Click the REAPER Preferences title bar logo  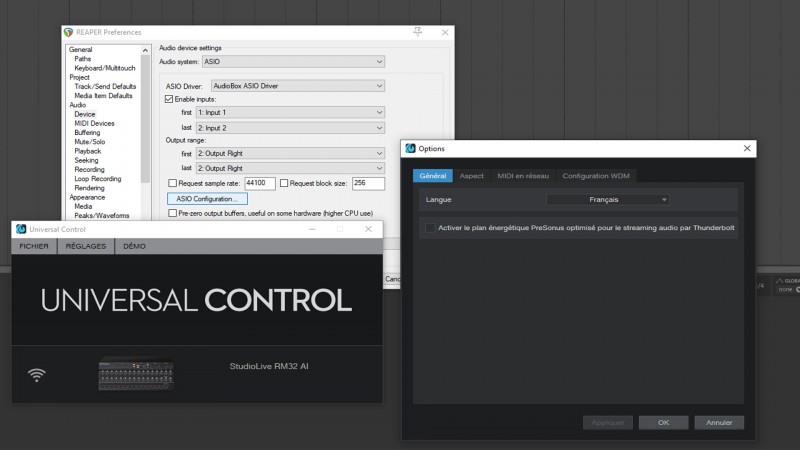coord(68,32)
